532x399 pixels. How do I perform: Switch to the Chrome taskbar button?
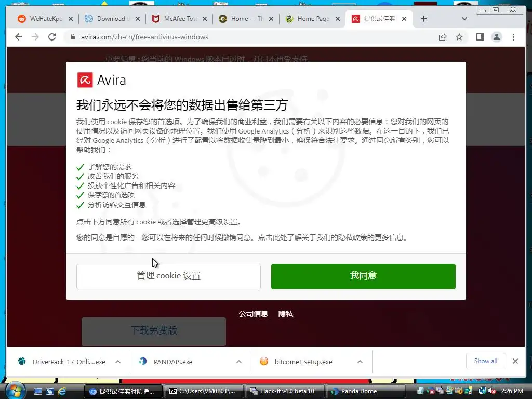click(x=123, y=391)
